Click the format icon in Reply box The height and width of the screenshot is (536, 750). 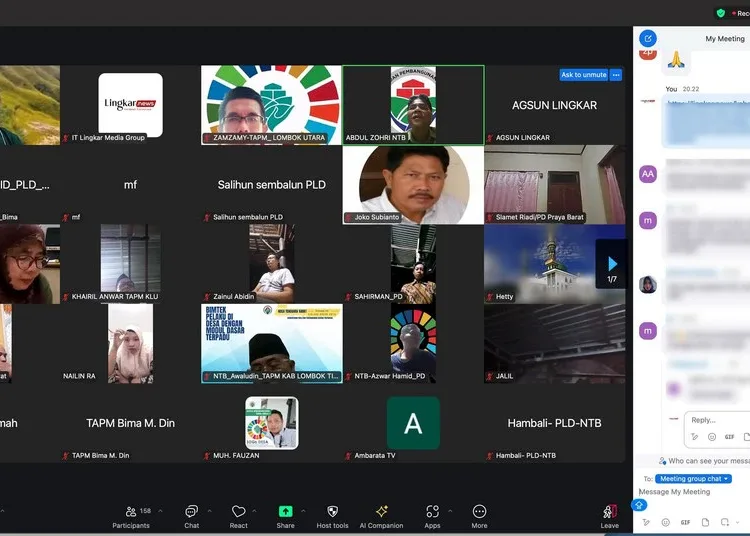point(695,437)
